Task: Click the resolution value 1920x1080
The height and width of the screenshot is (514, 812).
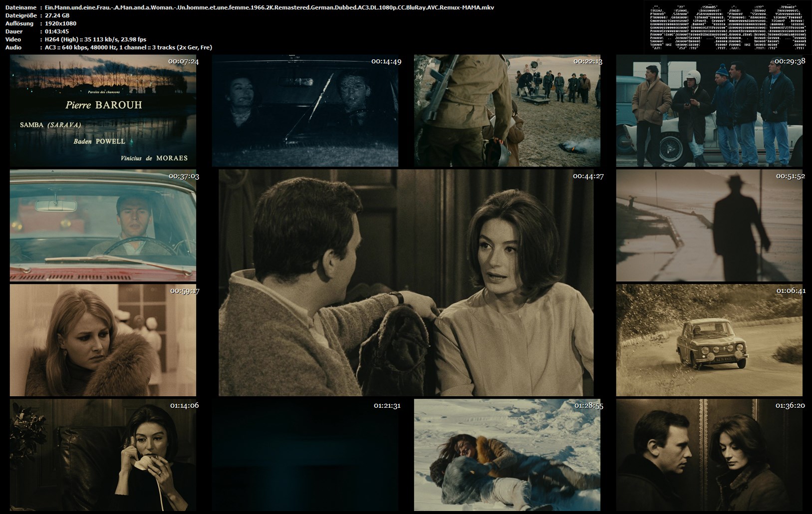Action: tap(60, 23)
